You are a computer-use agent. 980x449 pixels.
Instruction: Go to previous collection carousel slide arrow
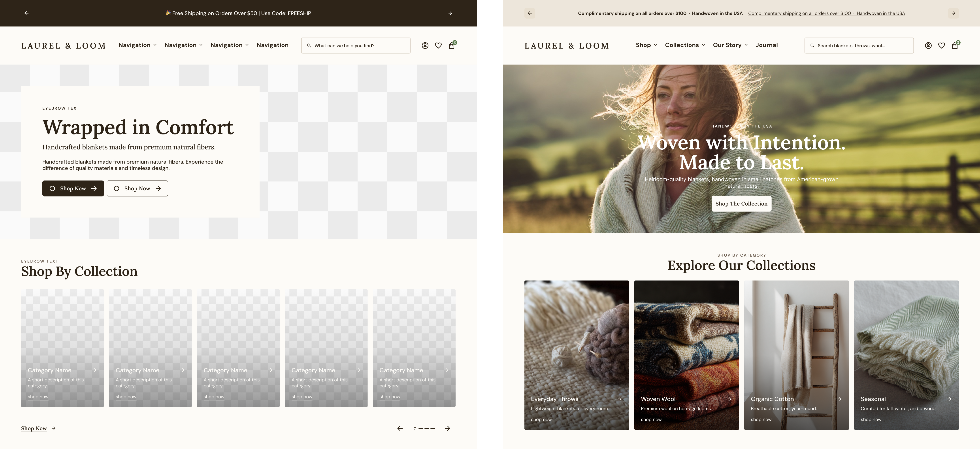[400, 428]
